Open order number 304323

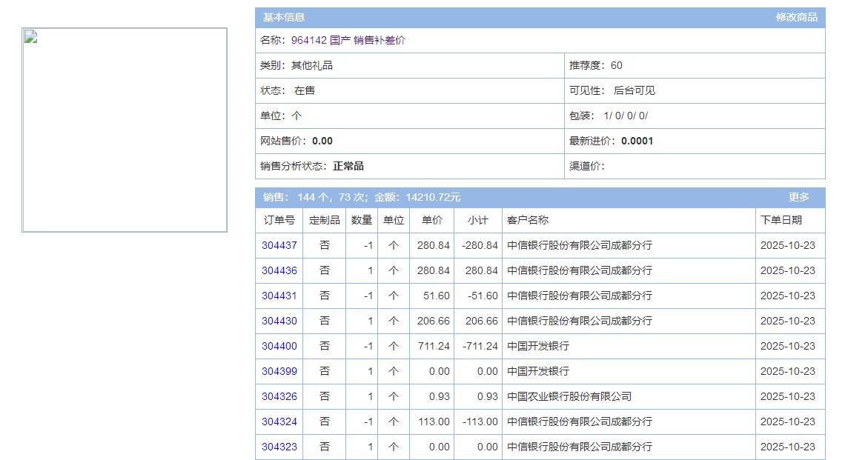click(x=279, y=447)
